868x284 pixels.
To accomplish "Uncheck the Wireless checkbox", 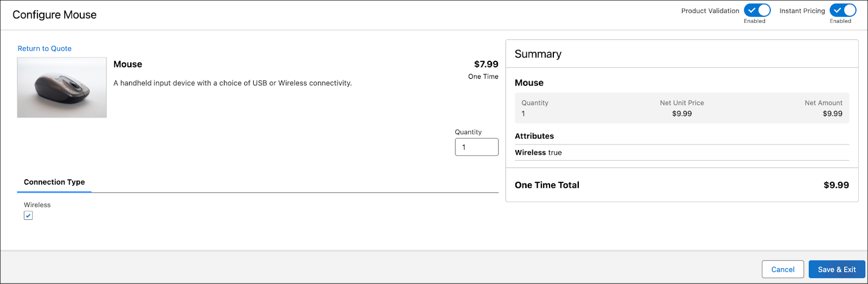I will pos(28,216).
